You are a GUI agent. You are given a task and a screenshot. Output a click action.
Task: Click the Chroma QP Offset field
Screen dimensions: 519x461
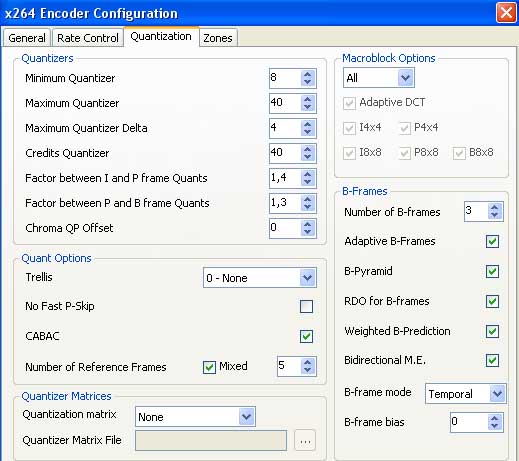point(285,228)
